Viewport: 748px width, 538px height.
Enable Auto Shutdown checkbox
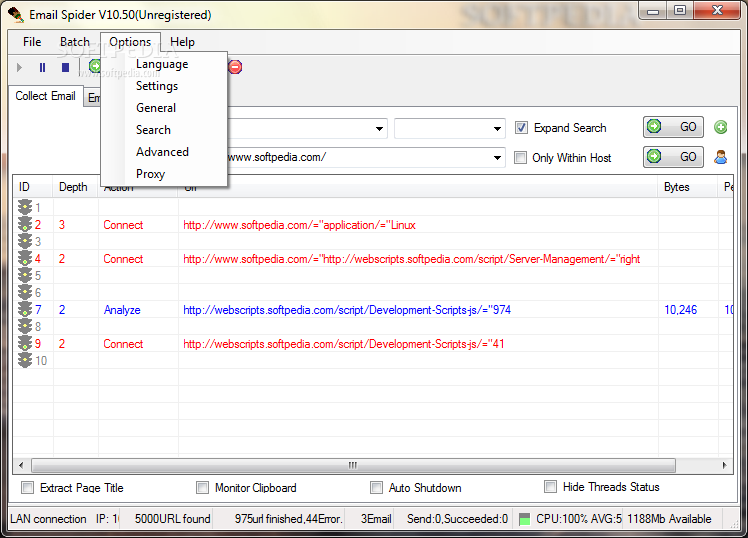(376, 487)
